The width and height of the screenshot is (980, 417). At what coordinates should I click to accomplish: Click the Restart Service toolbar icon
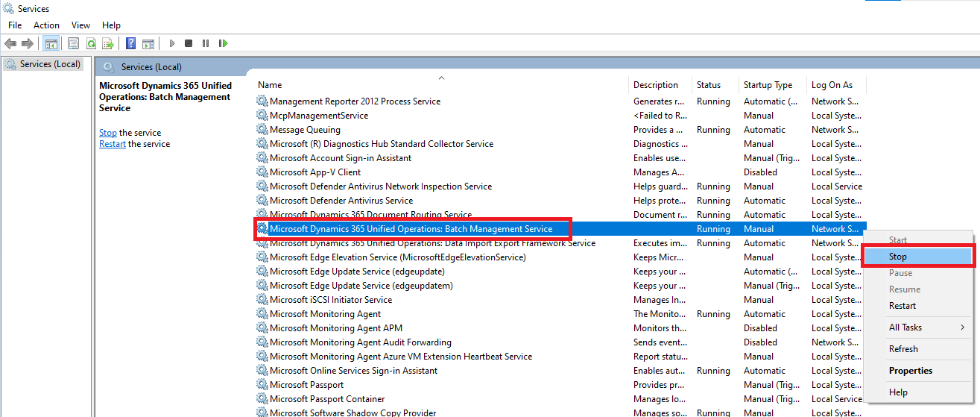223,44
